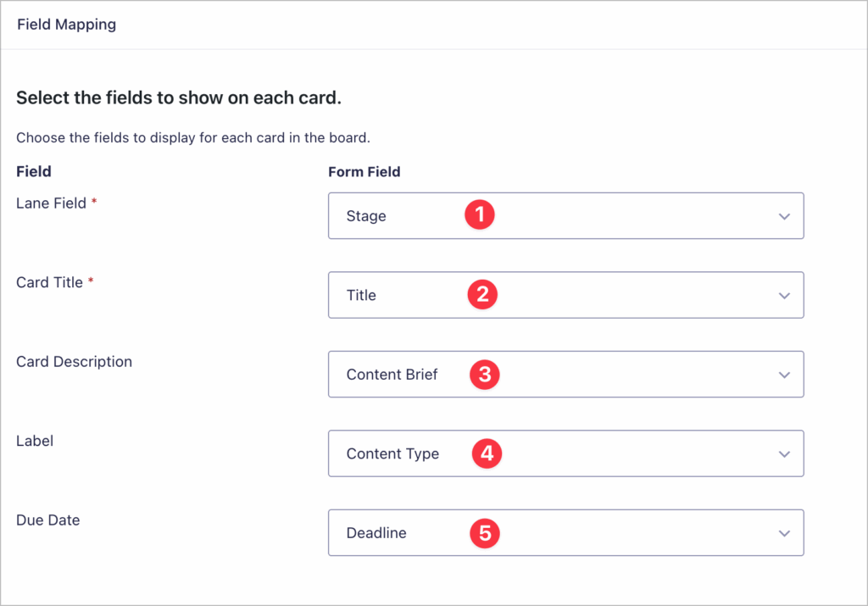Select the Field Mapping header tab
This screenshot has width=868, height=606.
66,25
